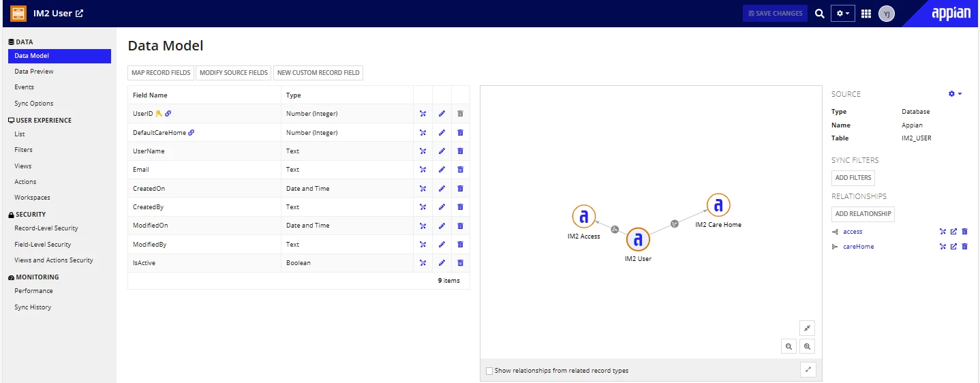Open Sync History

[x=33, y=307]
